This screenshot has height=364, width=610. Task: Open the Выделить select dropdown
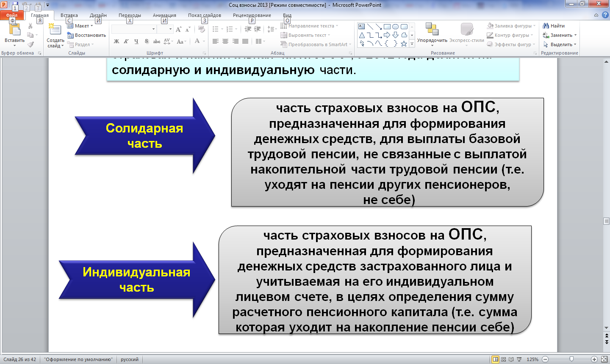coord(560,44)
